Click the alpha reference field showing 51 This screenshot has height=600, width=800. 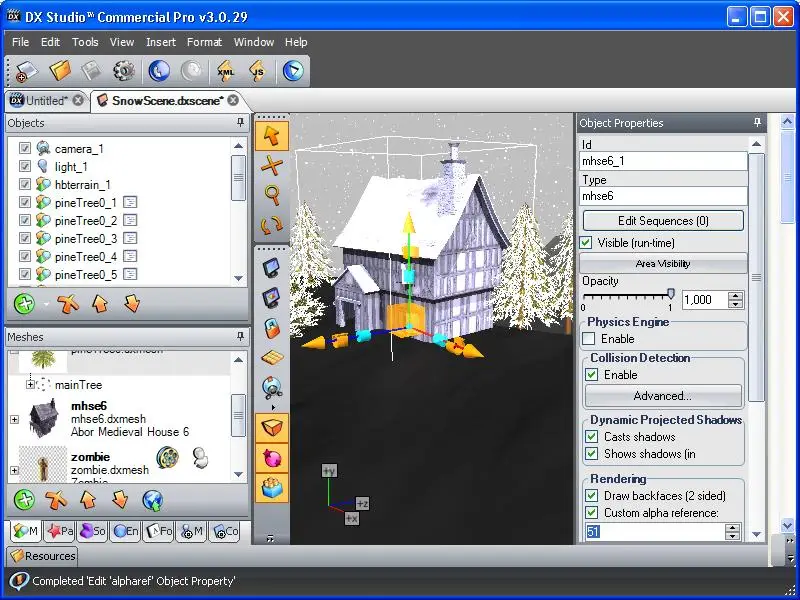tap(655, 532)
